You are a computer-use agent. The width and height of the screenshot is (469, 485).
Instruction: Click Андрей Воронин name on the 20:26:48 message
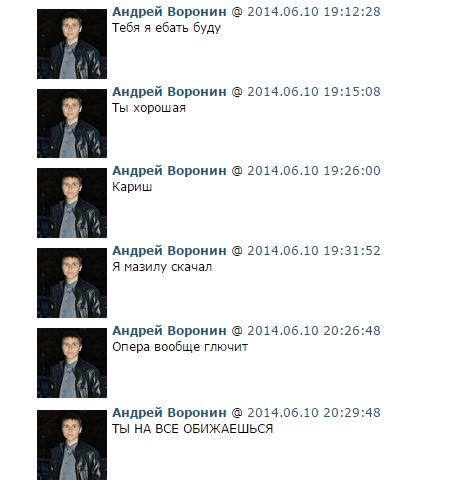(x=169, y=331)
